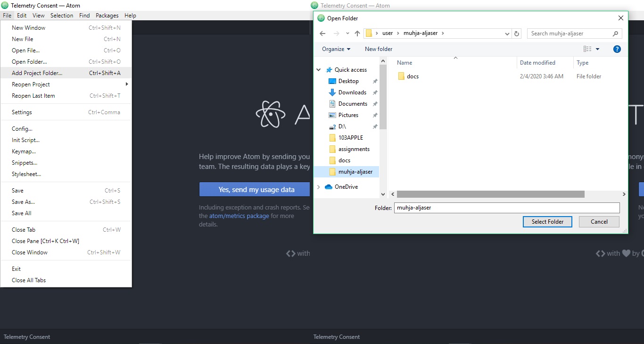Refresh the folder address bar
This screenshot has width=644, height=344.
coord(517,34)
